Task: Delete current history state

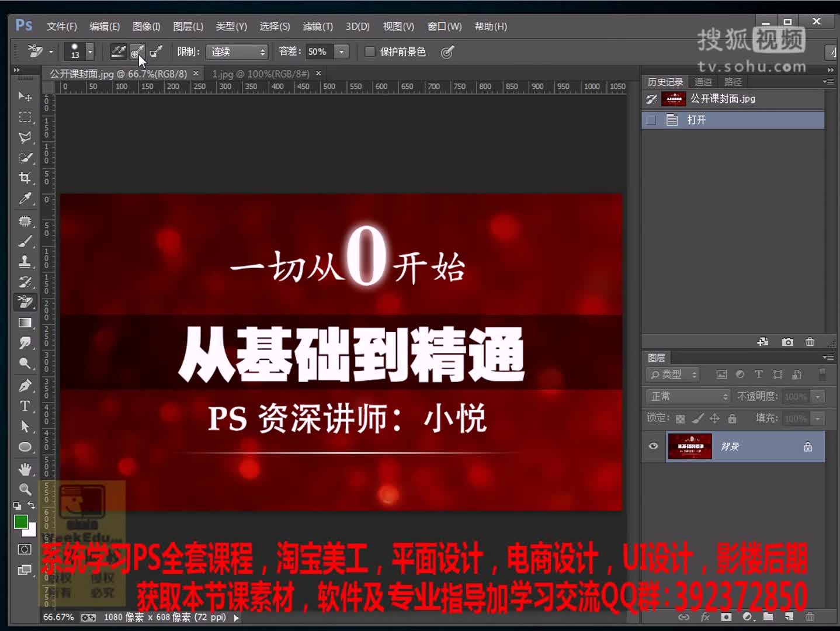Action: (810, 342)
